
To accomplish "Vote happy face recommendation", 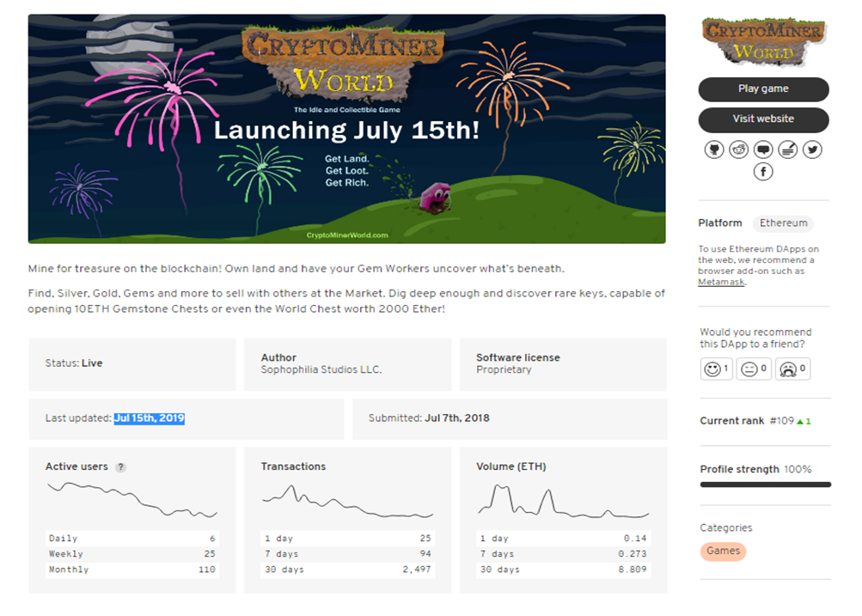I will pos(717,369).
